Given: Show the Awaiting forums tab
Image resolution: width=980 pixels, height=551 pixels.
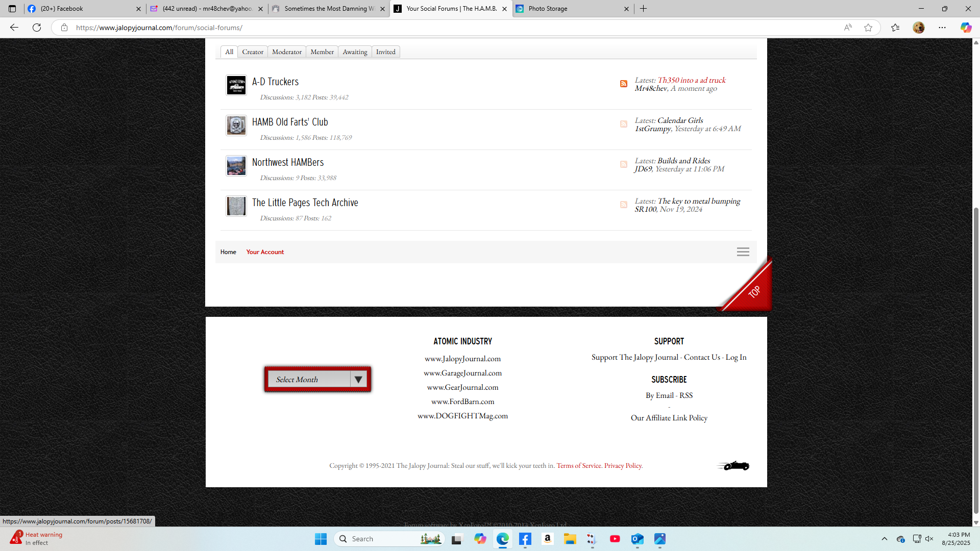Looking at the screenshot, I should coord(355,52).
